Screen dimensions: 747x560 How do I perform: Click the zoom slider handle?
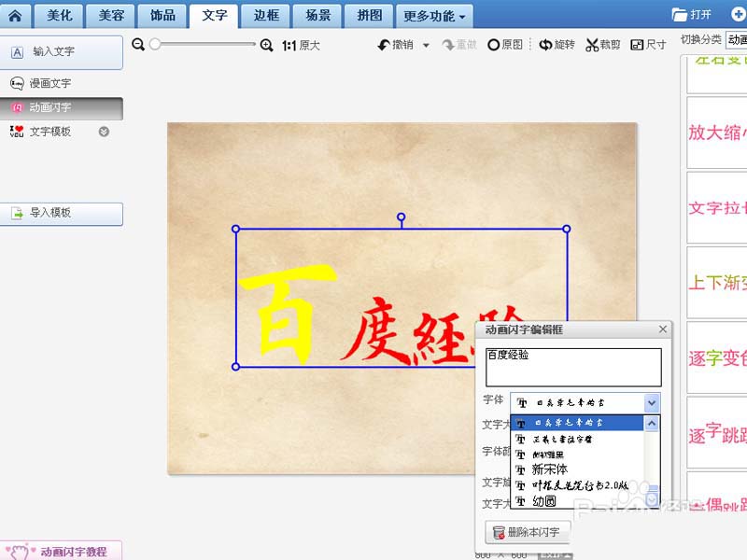tap(155, 44)
